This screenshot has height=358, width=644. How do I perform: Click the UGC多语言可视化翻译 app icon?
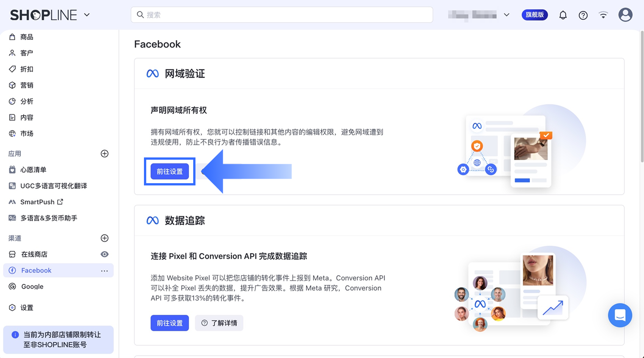[13, 186]
